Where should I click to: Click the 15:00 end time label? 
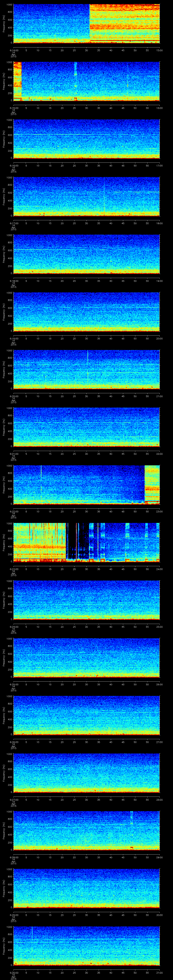(x=160, y=50)
